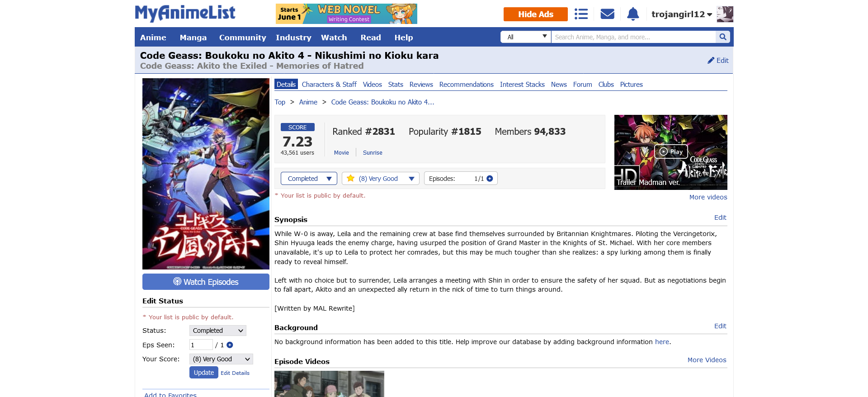Switch to the Videos tab
The height and width of the screenshot is (397, 868).
(372, 85)
